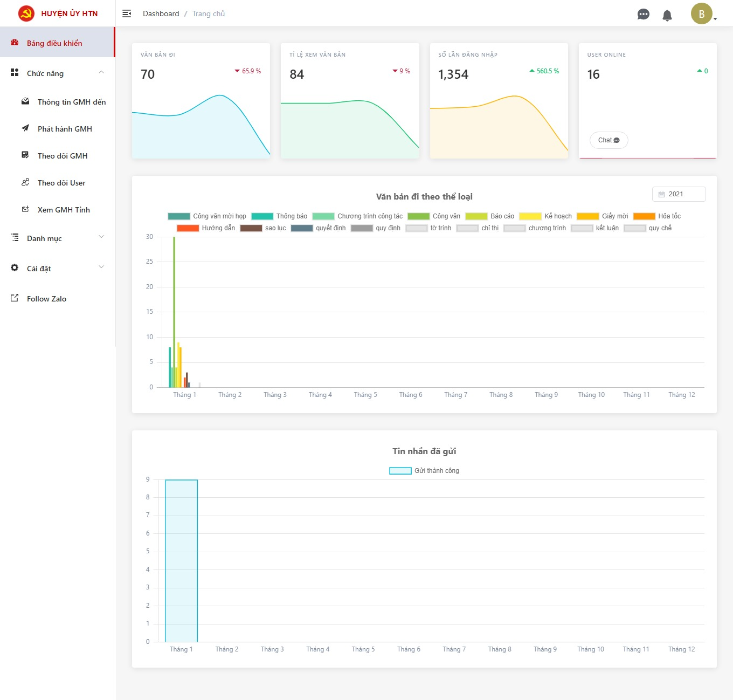
Task: Toggle the Công văn legend series
Action: pos(434,216)
